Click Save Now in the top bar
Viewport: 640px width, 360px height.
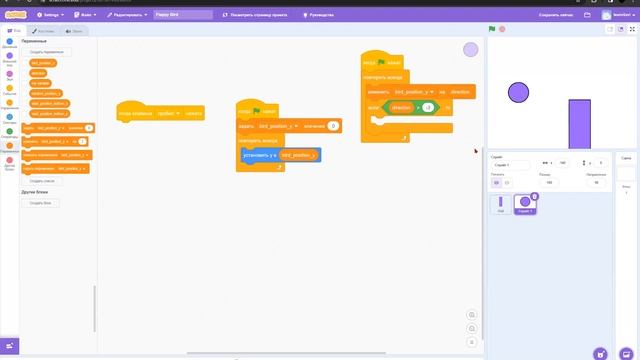[x=556, y=15]
